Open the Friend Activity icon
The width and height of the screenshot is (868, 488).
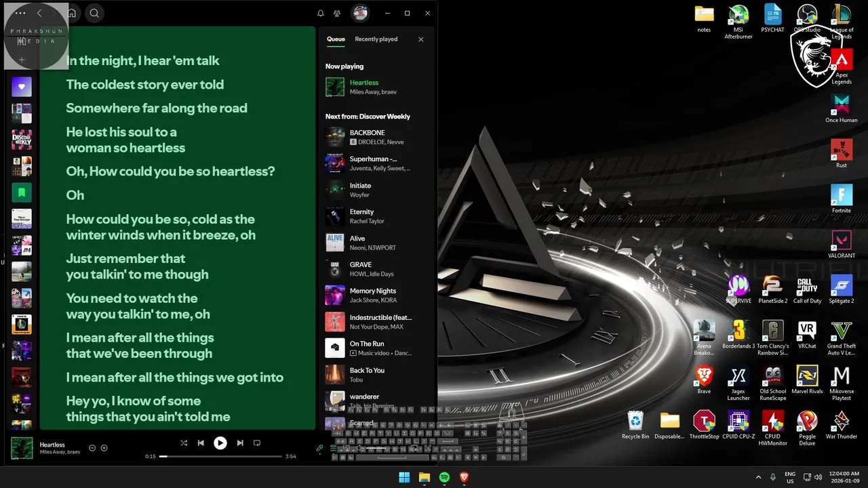point(337,13)
